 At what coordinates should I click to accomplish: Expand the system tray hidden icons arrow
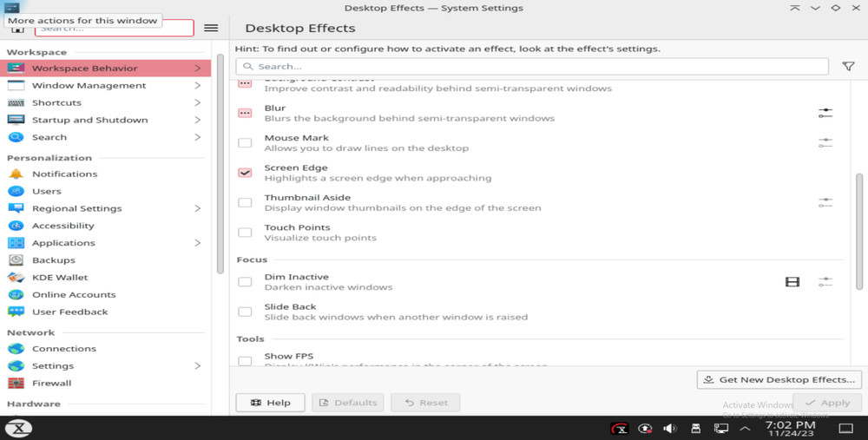(745, 428)
